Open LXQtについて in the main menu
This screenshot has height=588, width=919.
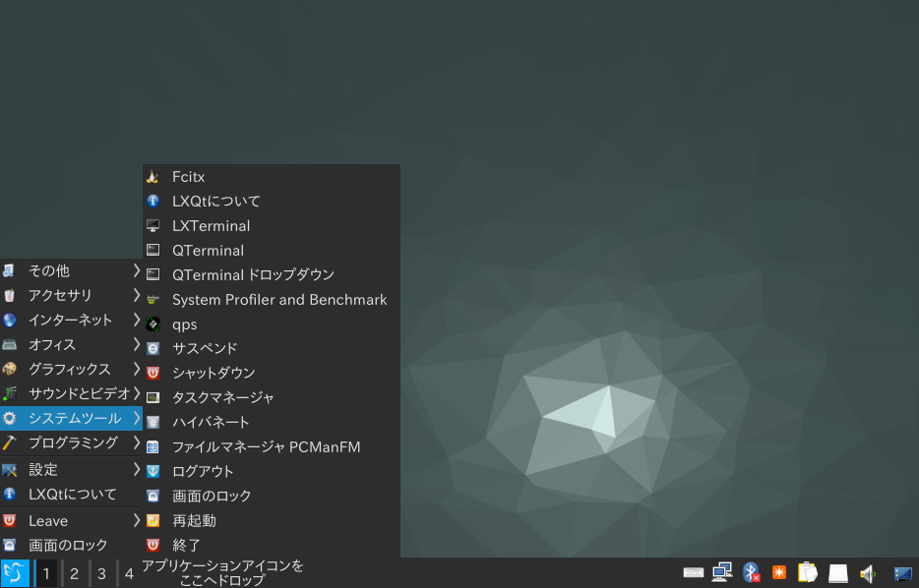pyautogui.click(x=71, y=495)
